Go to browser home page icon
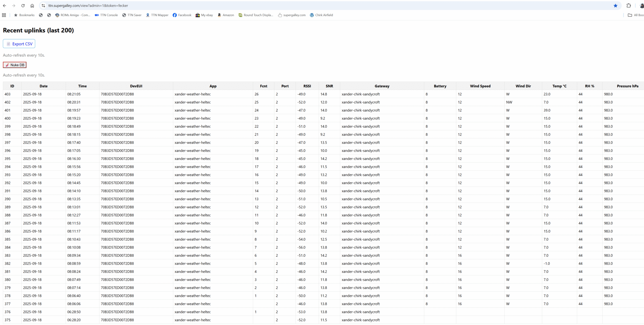The height and width of the screenshot is (325, 644). pyautogui.click(x=32, y=6)
